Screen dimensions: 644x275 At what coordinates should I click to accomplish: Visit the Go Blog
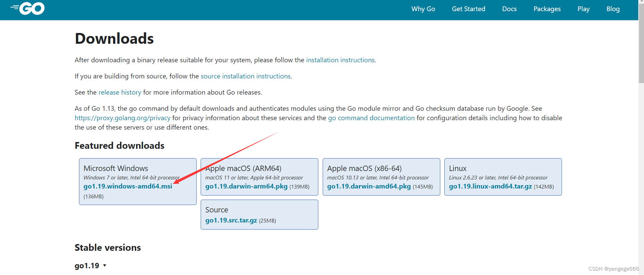tap(613, 9)
